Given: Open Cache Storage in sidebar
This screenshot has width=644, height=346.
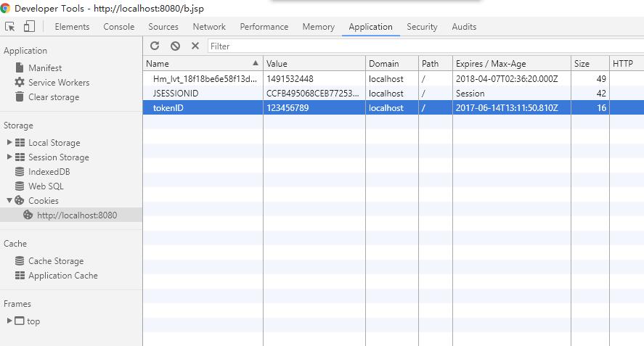Looking at the screenshot, I should (x=49, y=261).
